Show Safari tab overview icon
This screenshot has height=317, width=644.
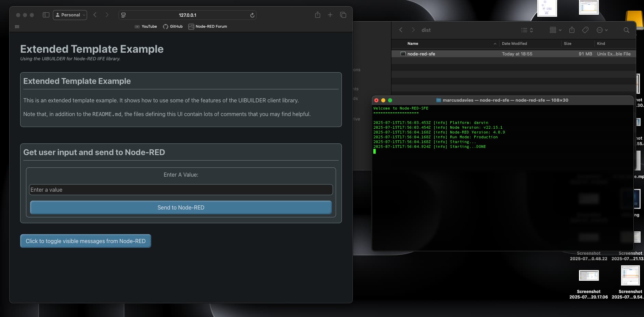click(343, 15)
